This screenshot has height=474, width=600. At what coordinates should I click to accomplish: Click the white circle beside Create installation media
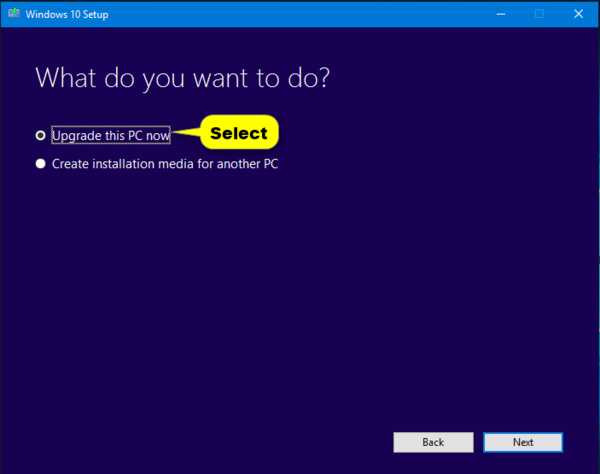(x=41, y=164)
